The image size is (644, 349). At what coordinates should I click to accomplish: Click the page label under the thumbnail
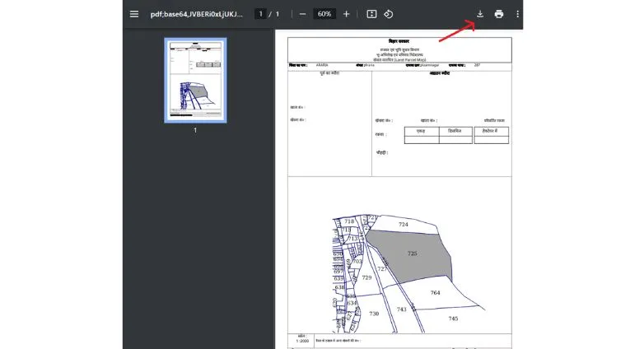(195, 130)
